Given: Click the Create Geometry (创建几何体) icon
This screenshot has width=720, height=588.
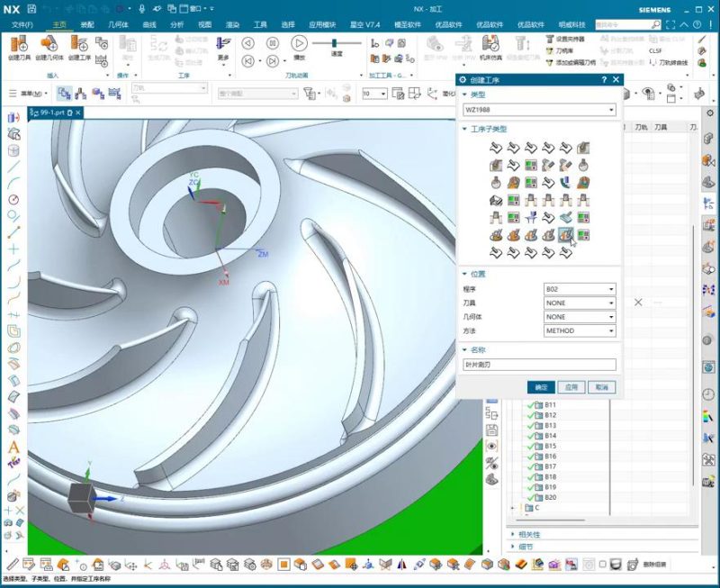Looking at the screenshot, I should tap(49, 47).
